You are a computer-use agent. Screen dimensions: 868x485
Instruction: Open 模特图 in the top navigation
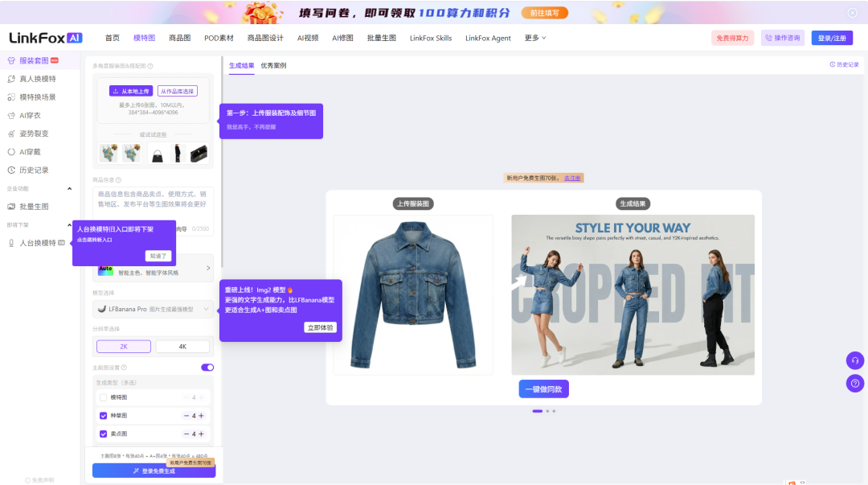(144, 38)
